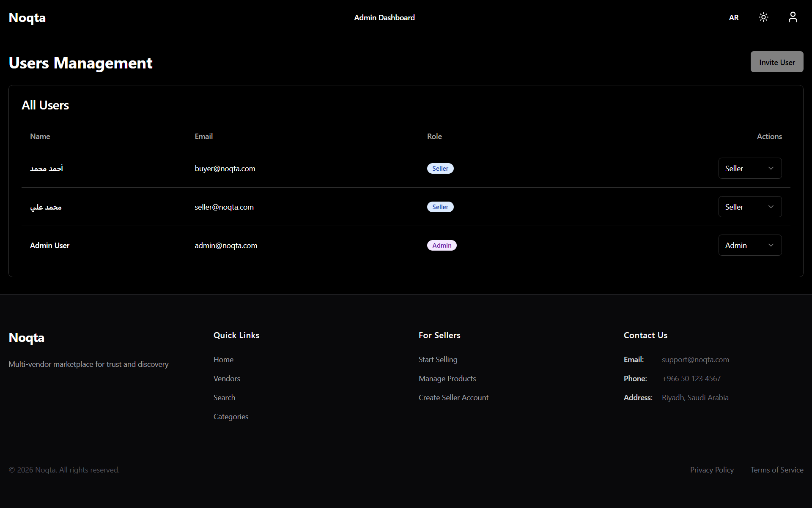Select the seller@noqta.com email cell

click(x=224, y=207)
